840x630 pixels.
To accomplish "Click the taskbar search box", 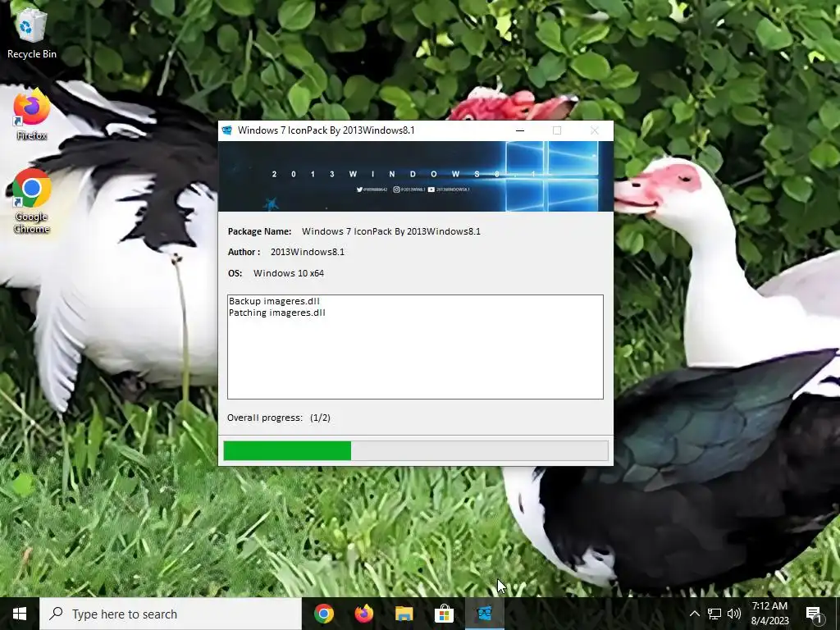I will pos(171,614).
